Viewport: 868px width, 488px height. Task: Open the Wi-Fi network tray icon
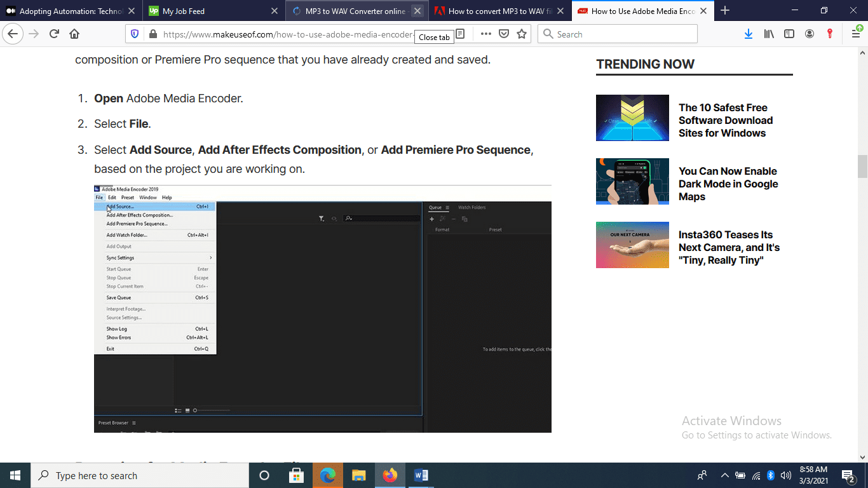point(756,475)
